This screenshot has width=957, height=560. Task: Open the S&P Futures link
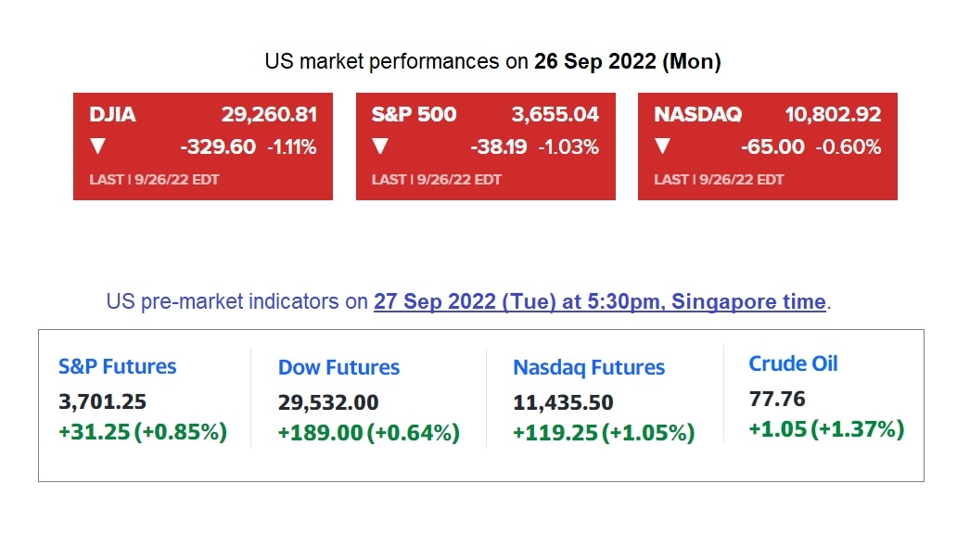[x=117, y=366]
